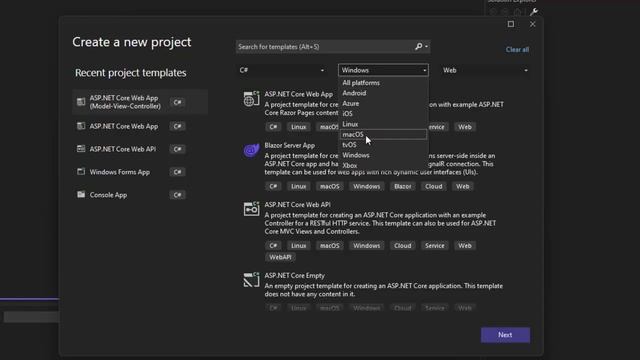Click the ASP.NET Core Web App template icon
640x360 pixels.
(x=251, y=99)
